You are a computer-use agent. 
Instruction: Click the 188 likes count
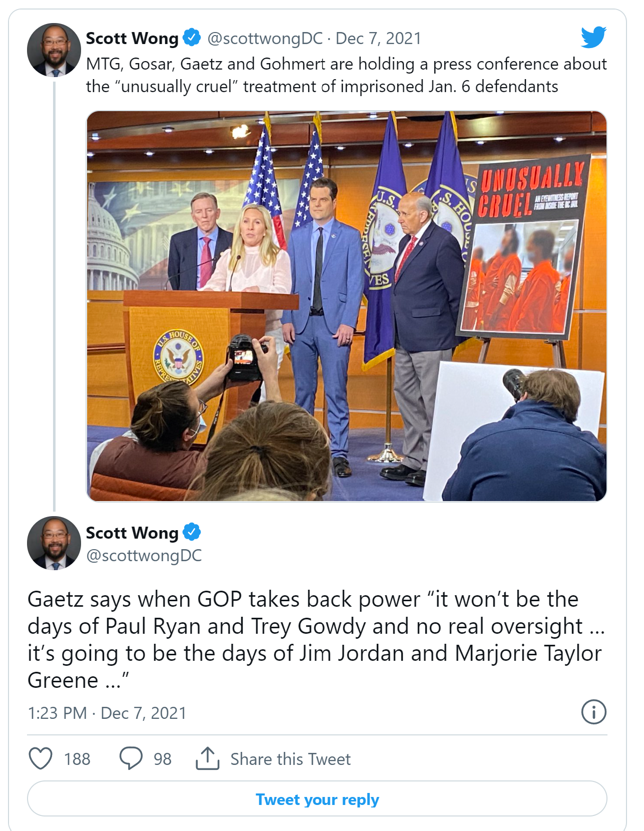click(x=77, y=759)
